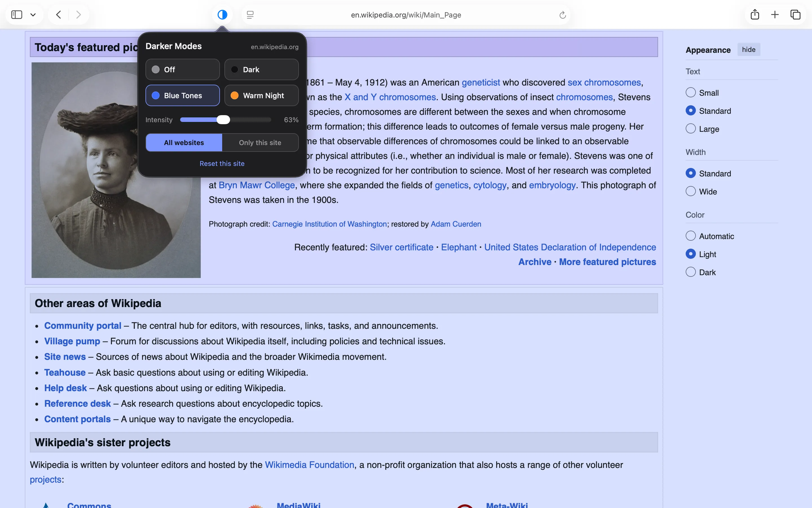The height and width of the screenshot is (508, 812).
Task: Switch to All websites tab
Action: [184, 143]
